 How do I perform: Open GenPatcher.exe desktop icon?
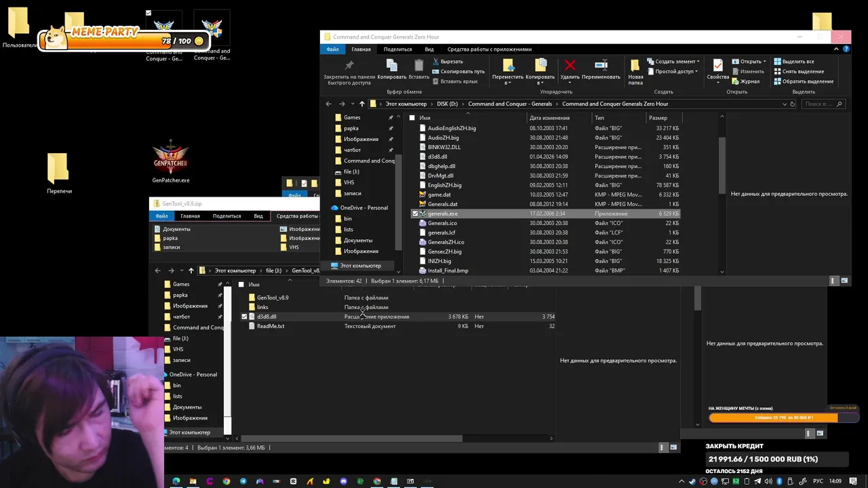(x=170, y=163)
